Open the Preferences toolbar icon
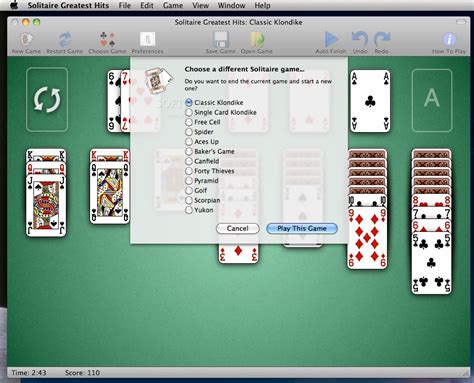Image resolution: width=474 pixels, height=383 pixels. (x=147, y=39)
